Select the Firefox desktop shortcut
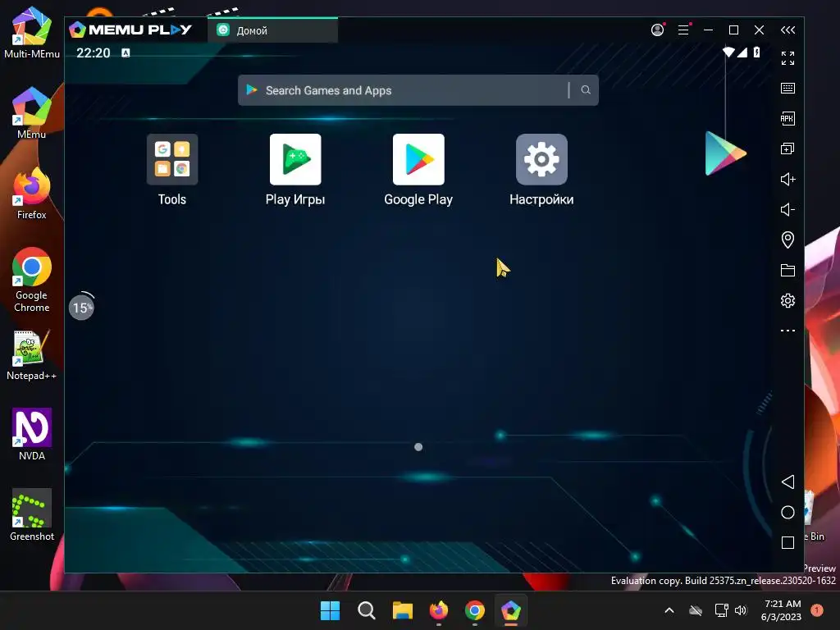The width and height of the screenshot is (840, 630). point(32,194)
